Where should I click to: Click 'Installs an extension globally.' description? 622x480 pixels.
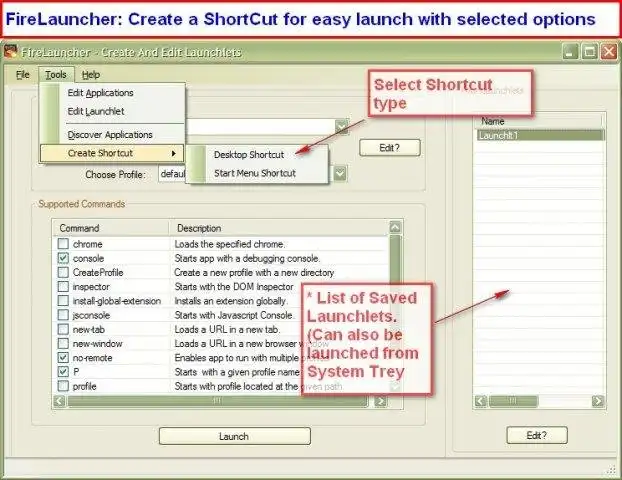(230, 301)
